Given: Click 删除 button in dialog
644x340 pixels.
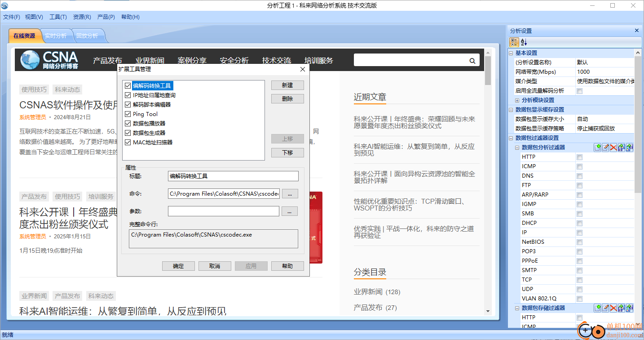Looking at the screenshot, I should click(x=287, y=99).
